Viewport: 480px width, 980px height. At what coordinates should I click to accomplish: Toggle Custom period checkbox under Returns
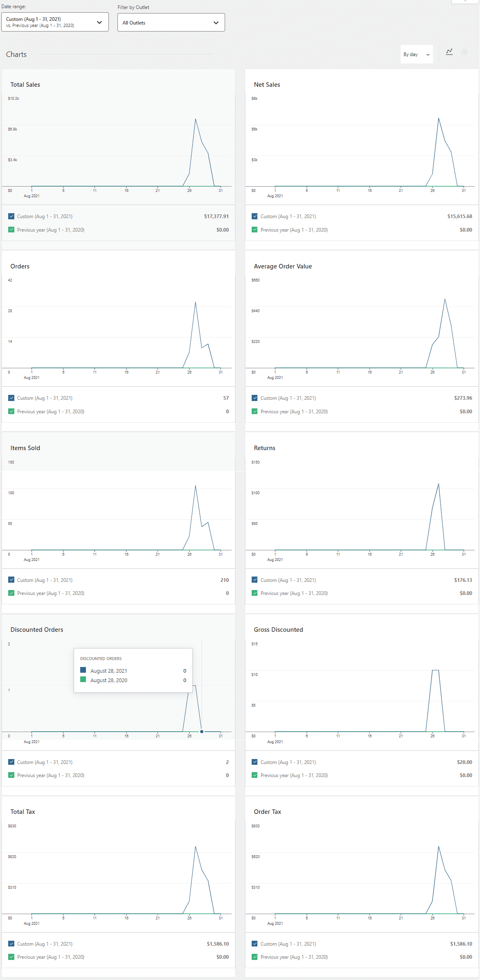[255, 580]
